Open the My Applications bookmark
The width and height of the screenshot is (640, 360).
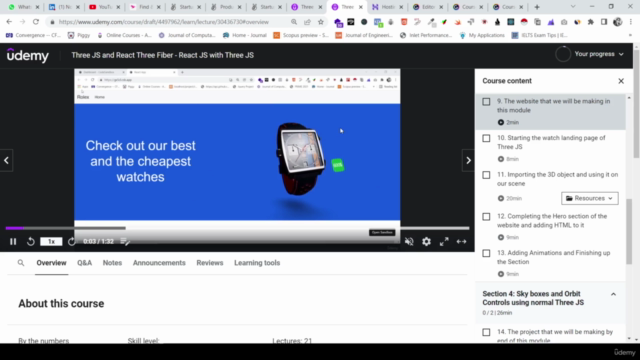coord(482,36)
